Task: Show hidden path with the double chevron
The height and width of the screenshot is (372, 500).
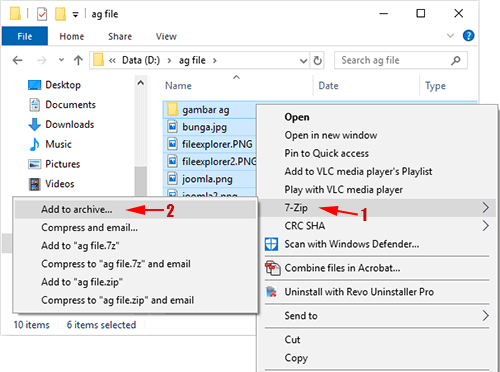Action: [x=112, y=61]
